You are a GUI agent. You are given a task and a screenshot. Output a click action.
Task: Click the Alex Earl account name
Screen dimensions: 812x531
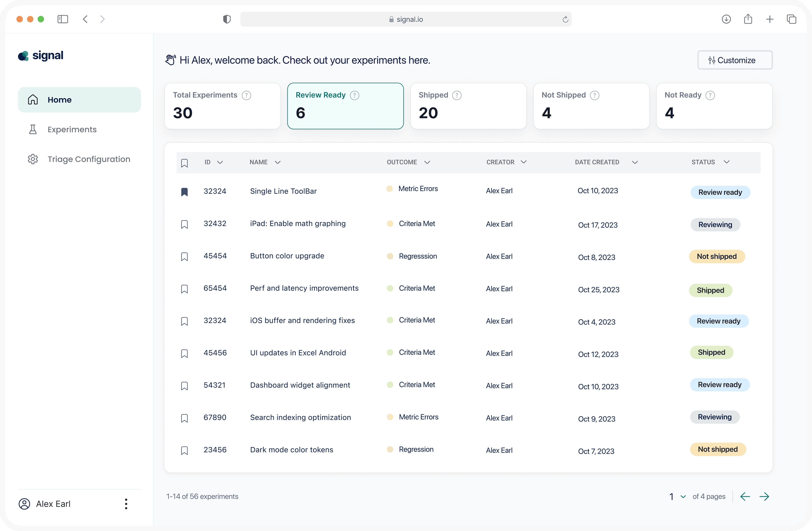coord(53,504)
